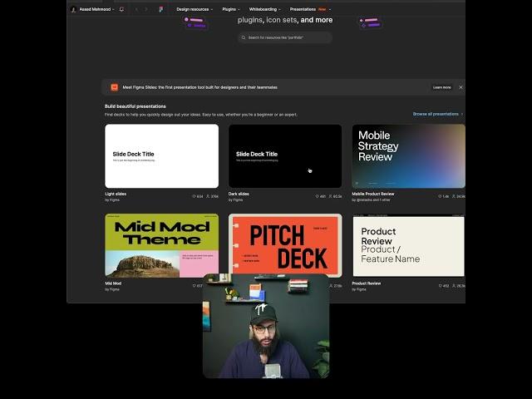
Task: Dismiss the Figma Slides banner
Action: pos(461,87)
